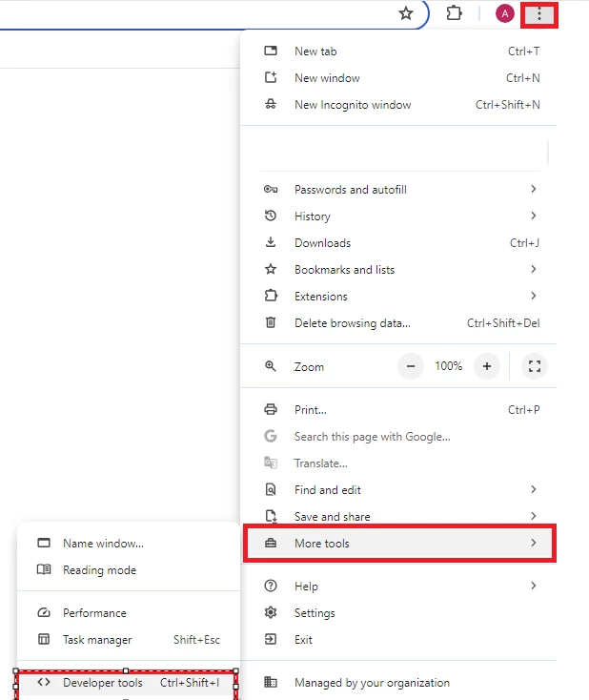Click the profile avatar with letter A
The width and height of the screenshot is (589, 700).
point(505,14)
